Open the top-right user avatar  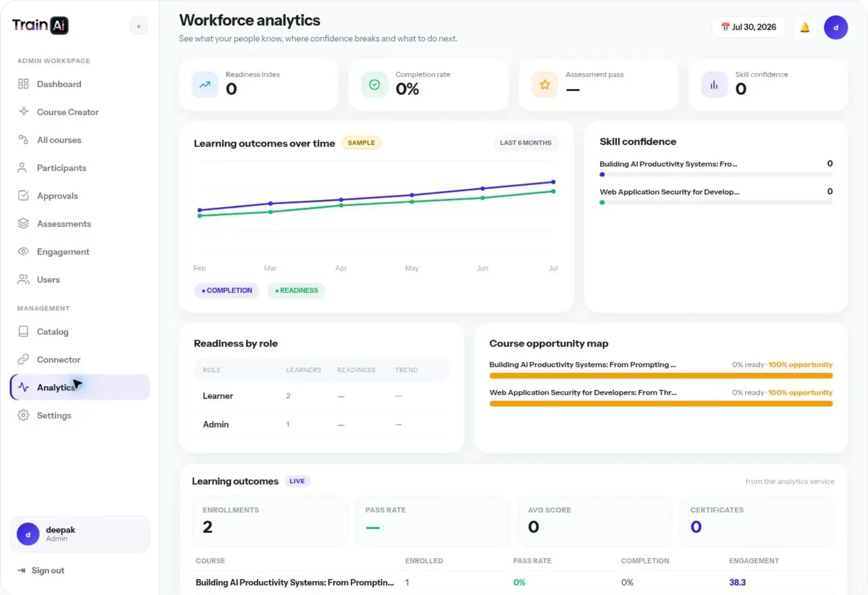[x=836, y=27]
